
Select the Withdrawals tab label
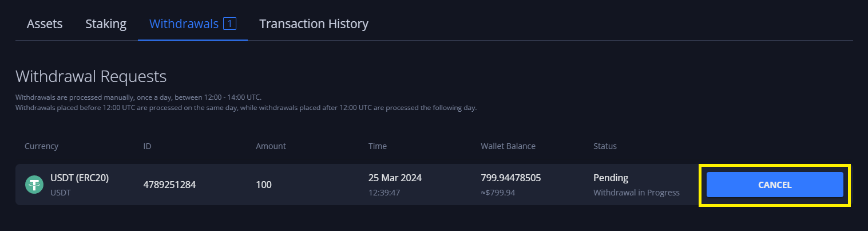pyautogui.click(x=184, y=24)
